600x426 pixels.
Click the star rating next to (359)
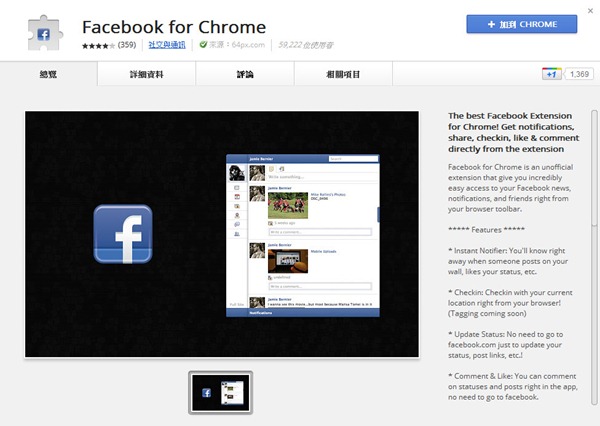[98, 46]
